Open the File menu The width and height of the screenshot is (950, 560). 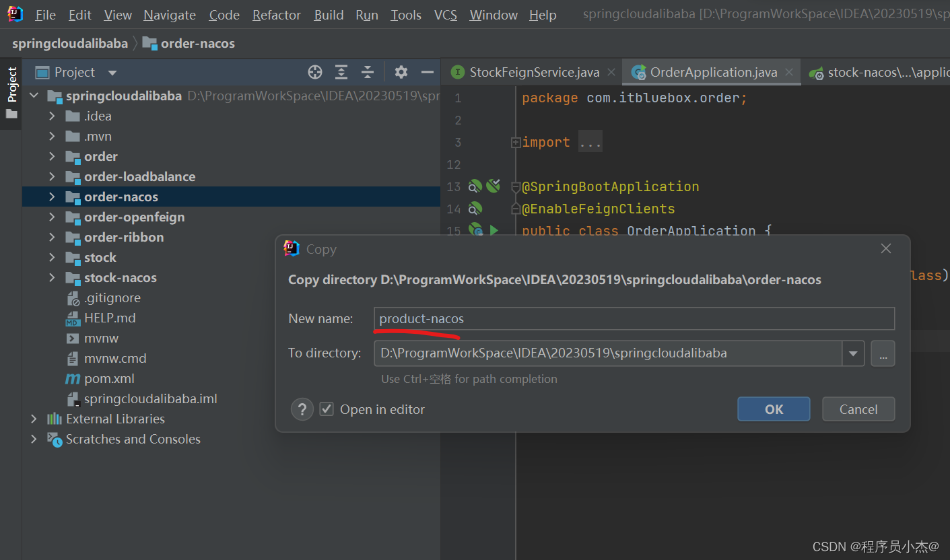point(46,15)
